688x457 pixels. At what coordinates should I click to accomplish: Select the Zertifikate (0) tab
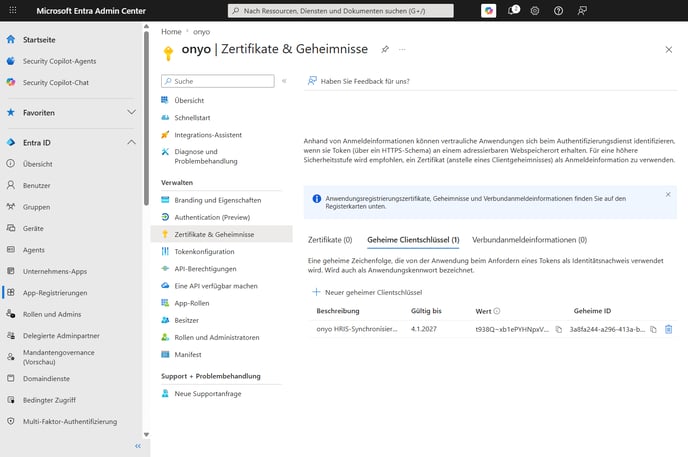[330, 240]
